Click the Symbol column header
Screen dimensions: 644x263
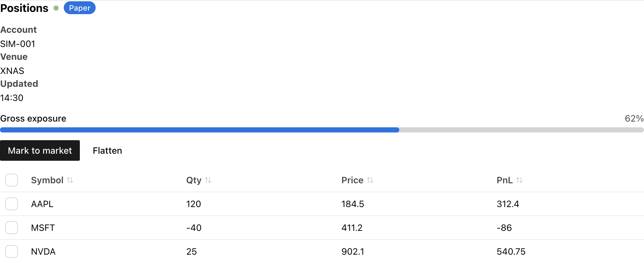[x=47, y=180]
